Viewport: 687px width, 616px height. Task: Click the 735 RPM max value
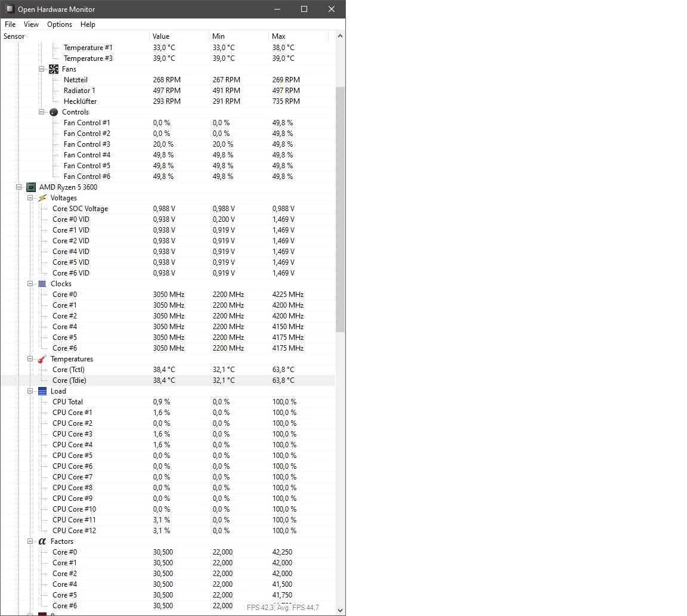click(286, 101)
